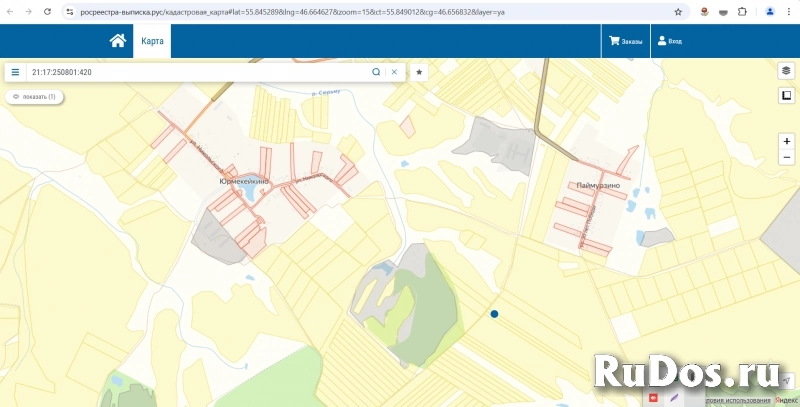Reload the page in browser
Screen dimensions: 800x407
pos(48,12)
